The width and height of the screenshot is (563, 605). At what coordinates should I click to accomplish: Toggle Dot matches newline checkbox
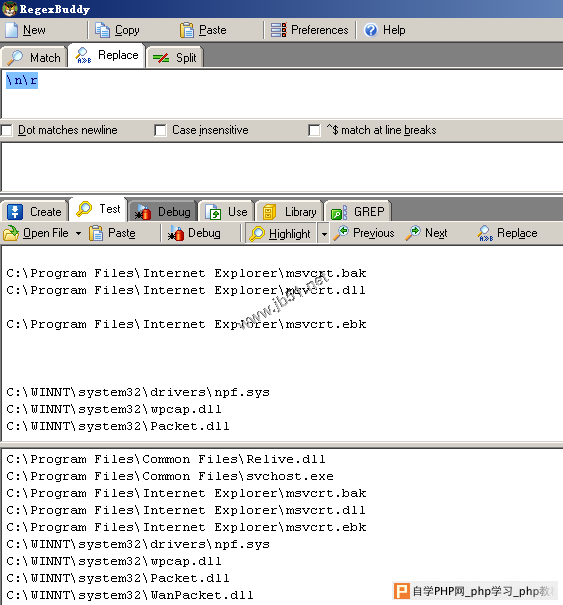click(7, 130)
